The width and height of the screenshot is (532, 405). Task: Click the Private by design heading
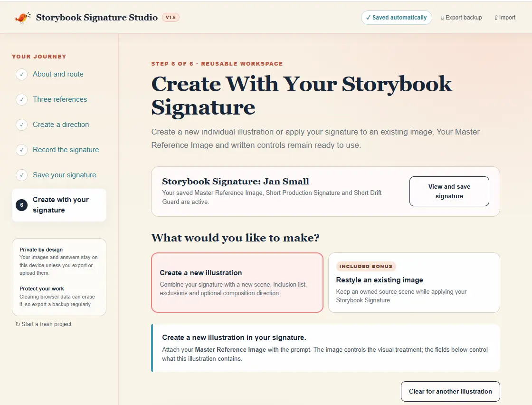tap(41, 250)
